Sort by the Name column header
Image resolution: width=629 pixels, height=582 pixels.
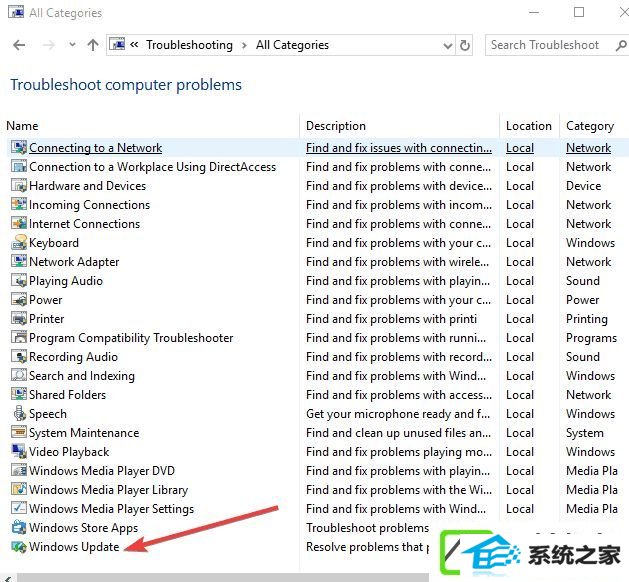click(x=22, y=126)
